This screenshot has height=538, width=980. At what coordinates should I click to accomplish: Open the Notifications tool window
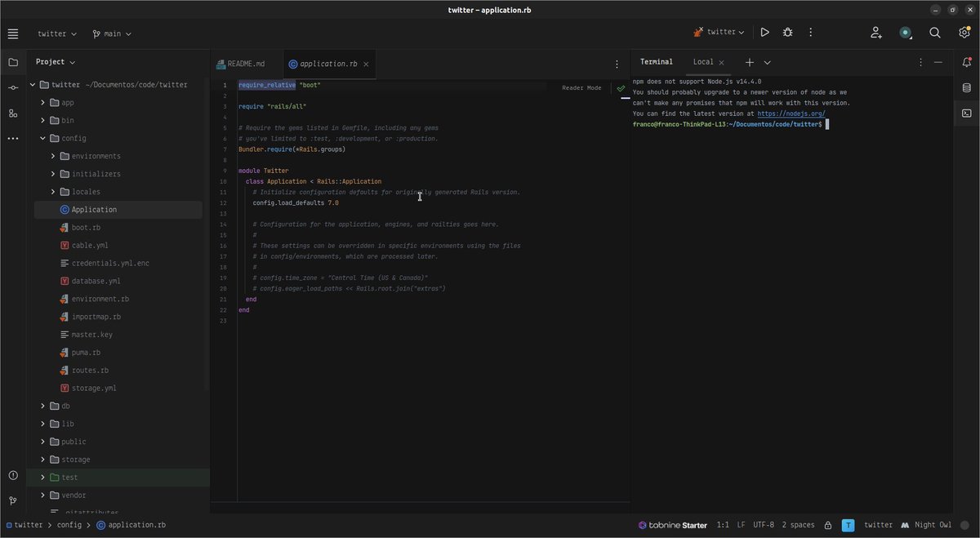(x=967, y=62)
